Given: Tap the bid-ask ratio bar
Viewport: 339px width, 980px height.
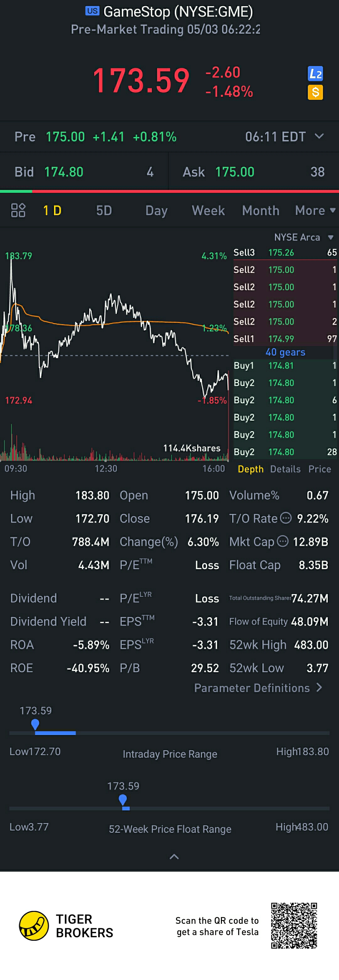Looking at the screenshot, I should [x=169, y=191].
